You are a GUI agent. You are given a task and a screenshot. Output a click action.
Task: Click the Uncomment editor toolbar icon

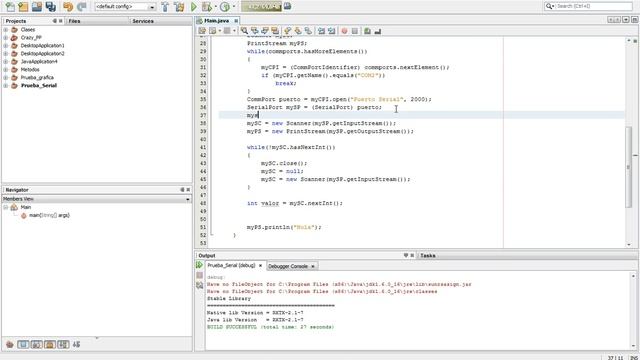pyautogui.click(x=378, y=31)
